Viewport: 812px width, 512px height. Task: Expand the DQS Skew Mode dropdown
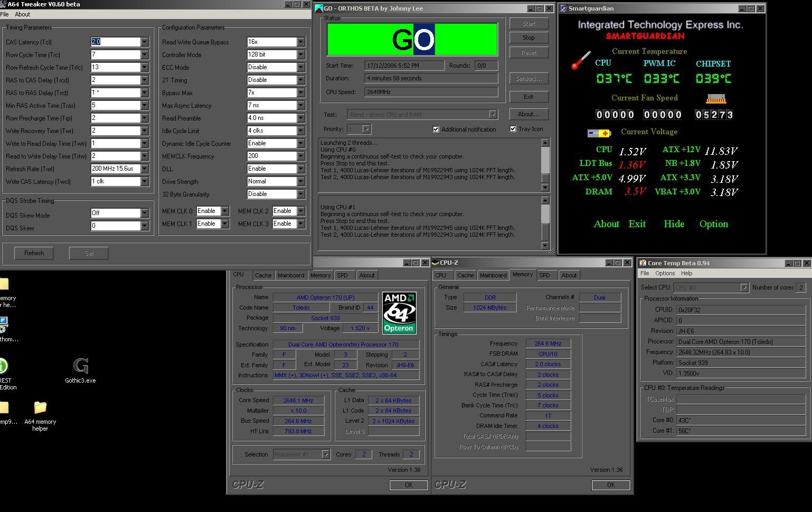tap(144, 213)
